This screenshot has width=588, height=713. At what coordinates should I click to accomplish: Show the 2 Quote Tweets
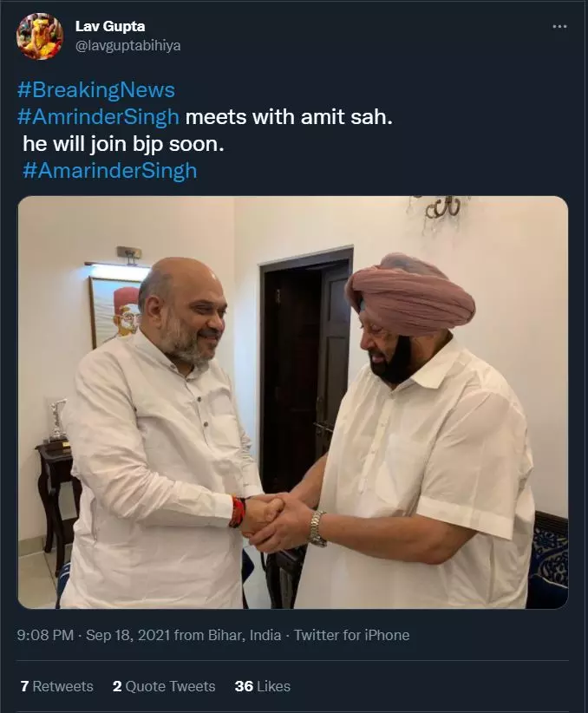pos(164,686)
